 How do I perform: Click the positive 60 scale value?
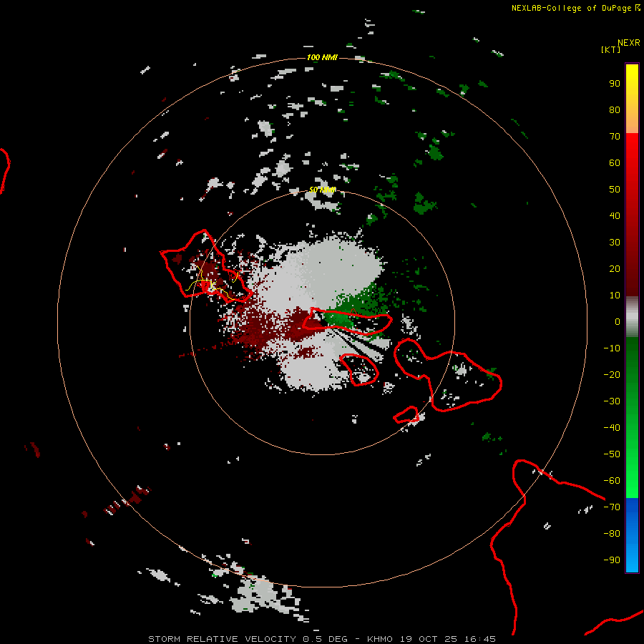click(615, 162)
